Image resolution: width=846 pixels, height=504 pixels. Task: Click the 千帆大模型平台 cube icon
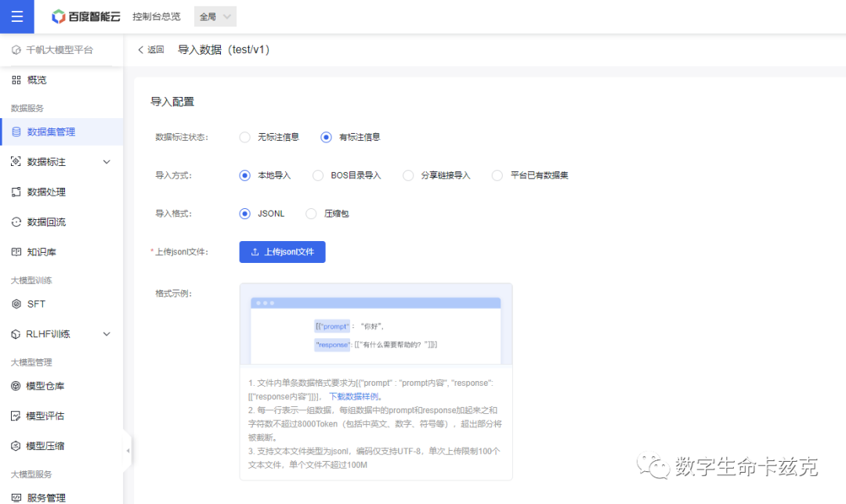pos(16,50)
